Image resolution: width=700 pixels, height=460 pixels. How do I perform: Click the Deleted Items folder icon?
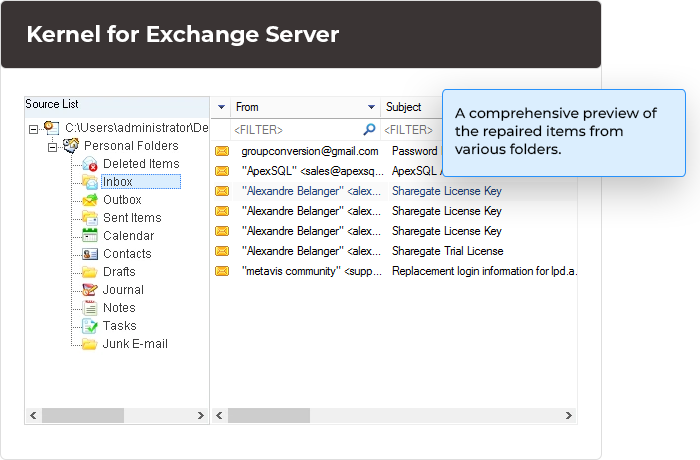pos(90,164)
